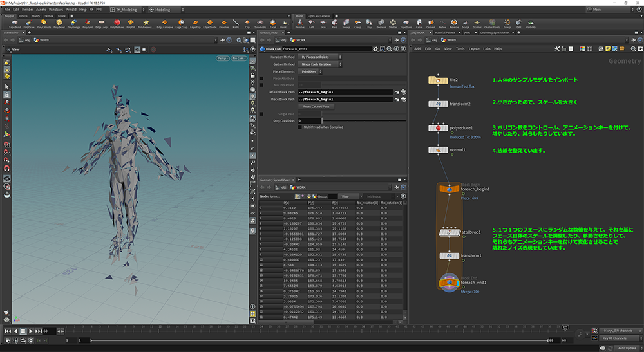Select the Knife shelf tool
The width and height of the screenshot is (644, 352).
[235, 23]
